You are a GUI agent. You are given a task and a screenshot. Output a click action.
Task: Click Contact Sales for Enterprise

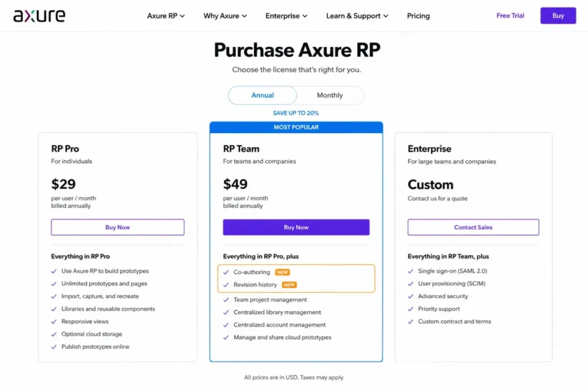click(x=473, y=227)
